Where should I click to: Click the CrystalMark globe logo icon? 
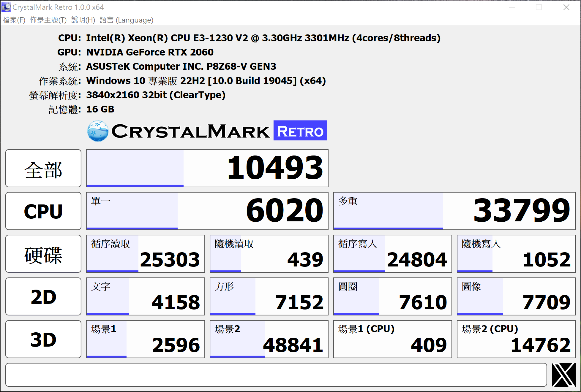click(x=98, y=131)
